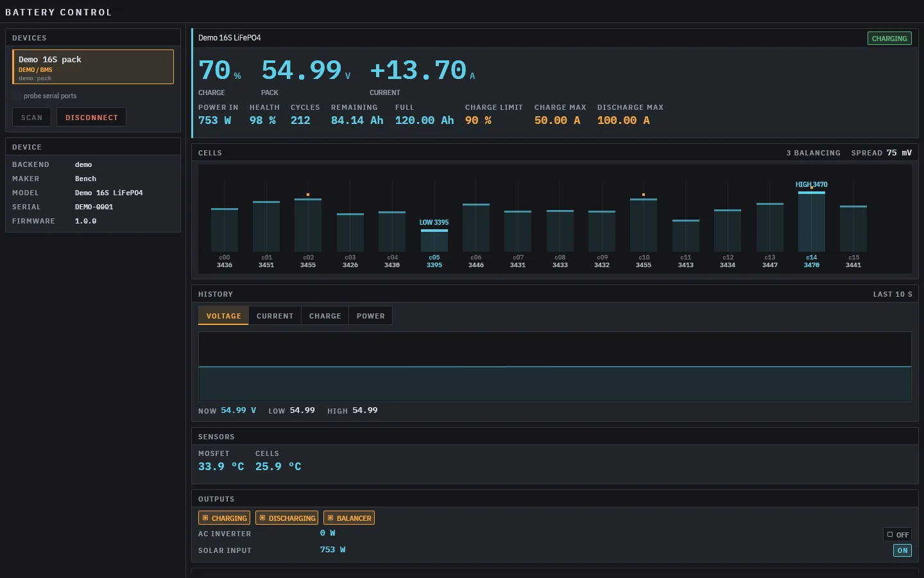The image size is (924, 578).
Task: Click the DEMO-0001 serial number
Action: (94, 207)
